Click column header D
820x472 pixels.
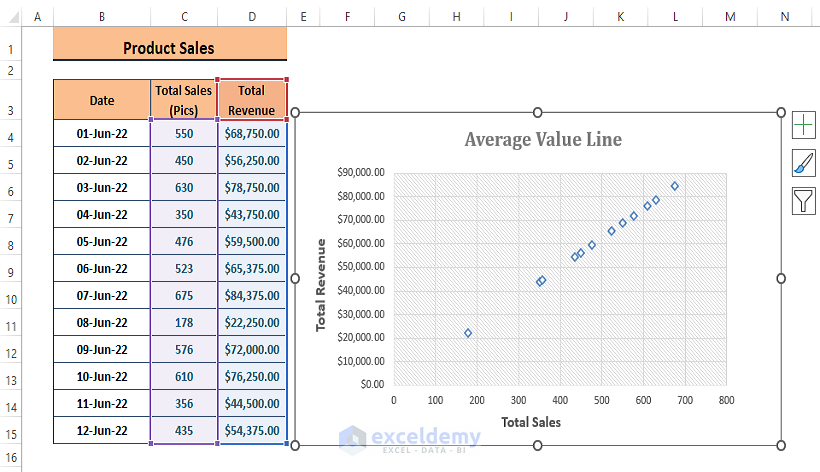click(252, 17)
